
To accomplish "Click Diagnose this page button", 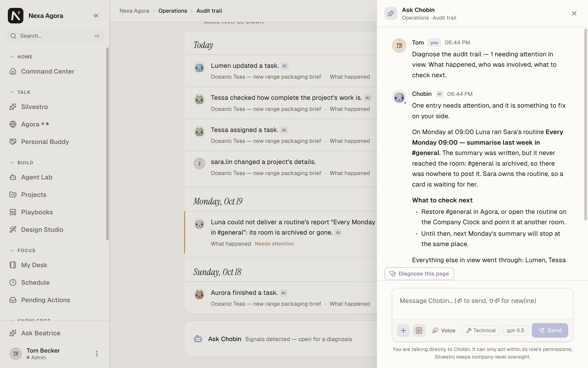I will 419,273.
